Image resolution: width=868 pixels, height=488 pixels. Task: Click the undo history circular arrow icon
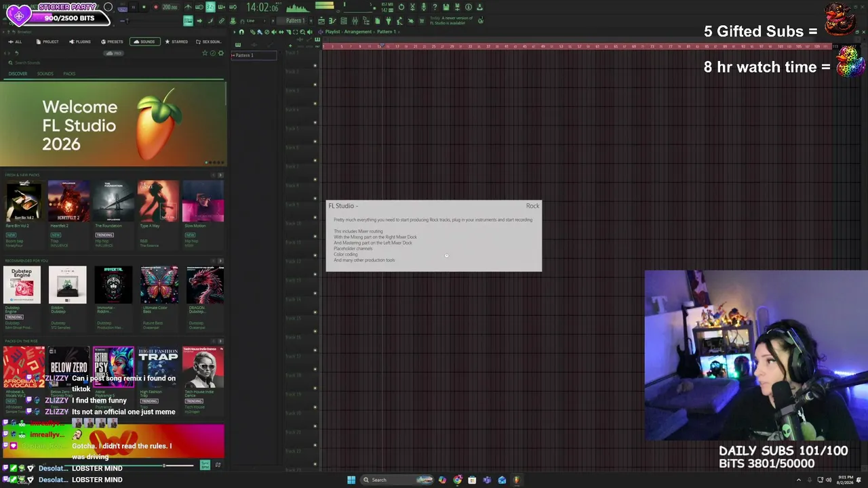tap(401, 7)
